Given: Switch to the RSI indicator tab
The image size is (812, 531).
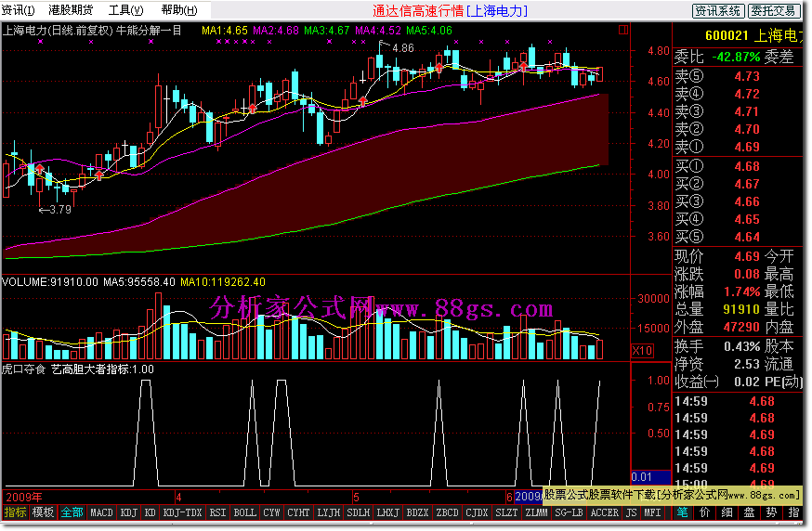Looking at the screenshot, I should pos(217,512).
